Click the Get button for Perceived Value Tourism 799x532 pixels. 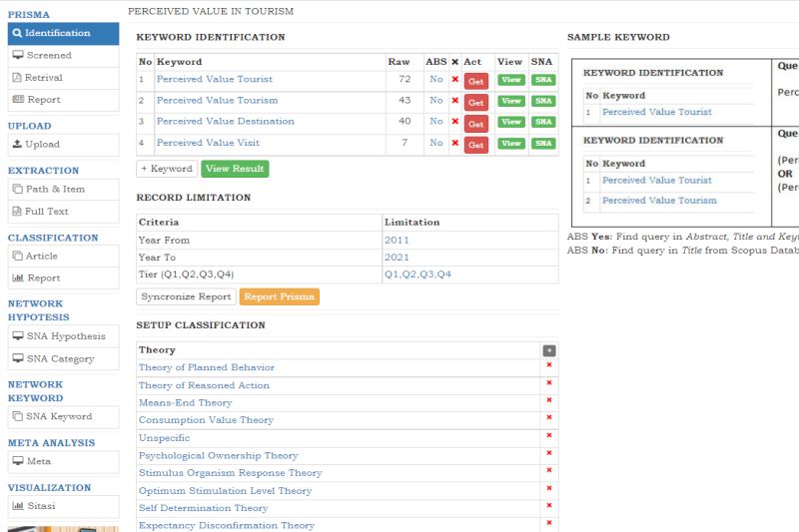click(475, 102)
